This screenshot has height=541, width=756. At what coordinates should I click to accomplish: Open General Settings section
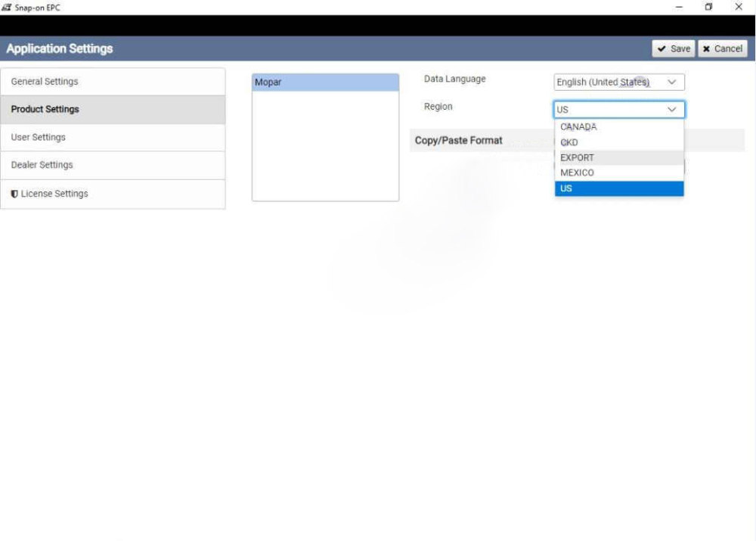coord(113,82)
